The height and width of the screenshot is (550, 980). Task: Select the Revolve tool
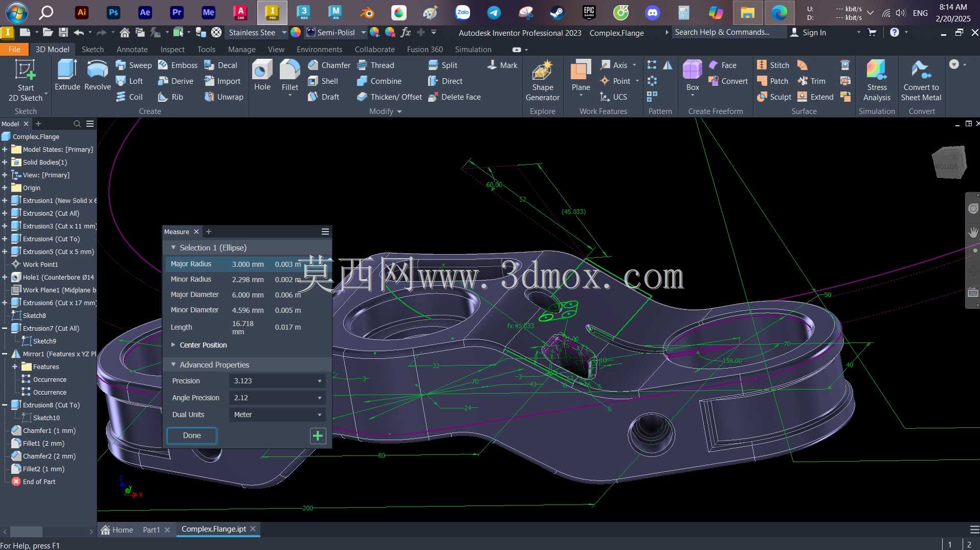pos(97,75)
